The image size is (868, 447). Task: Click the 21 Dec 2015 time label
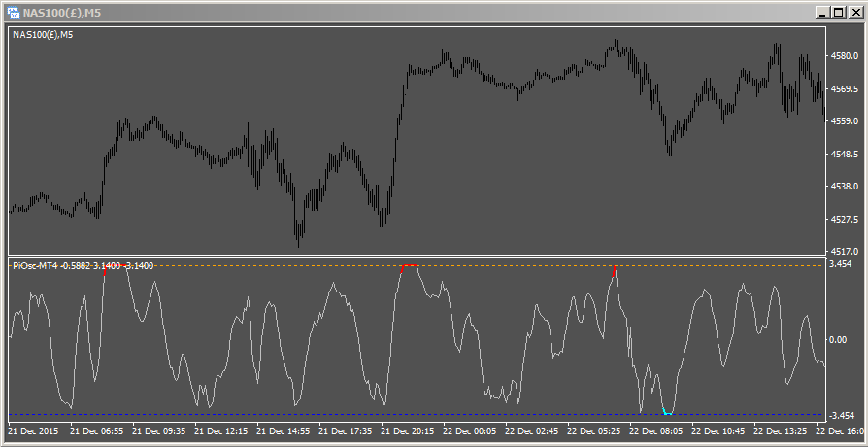(x=34, y=430)
